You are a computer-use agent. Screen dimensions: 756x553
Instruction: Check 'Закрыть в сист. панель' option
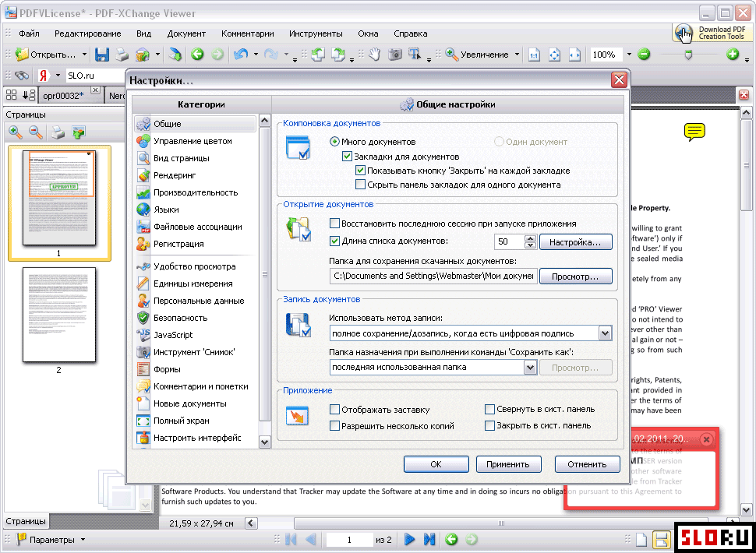pos(489,426)
